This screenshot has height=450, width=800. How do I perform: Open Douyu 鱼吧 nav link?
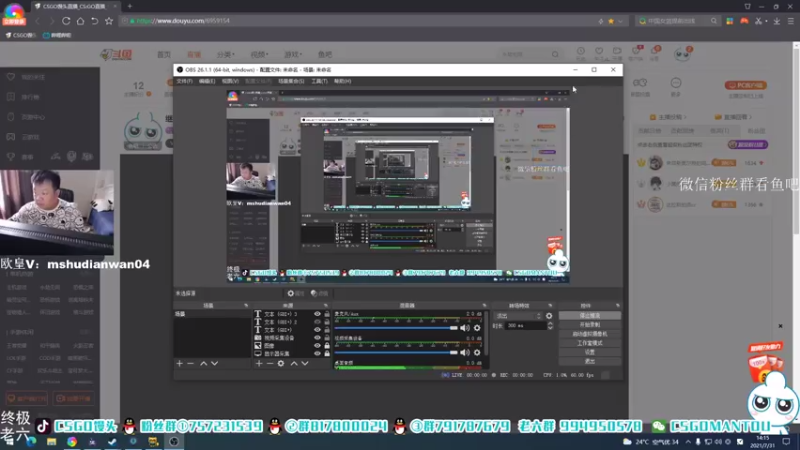[325, 55]
